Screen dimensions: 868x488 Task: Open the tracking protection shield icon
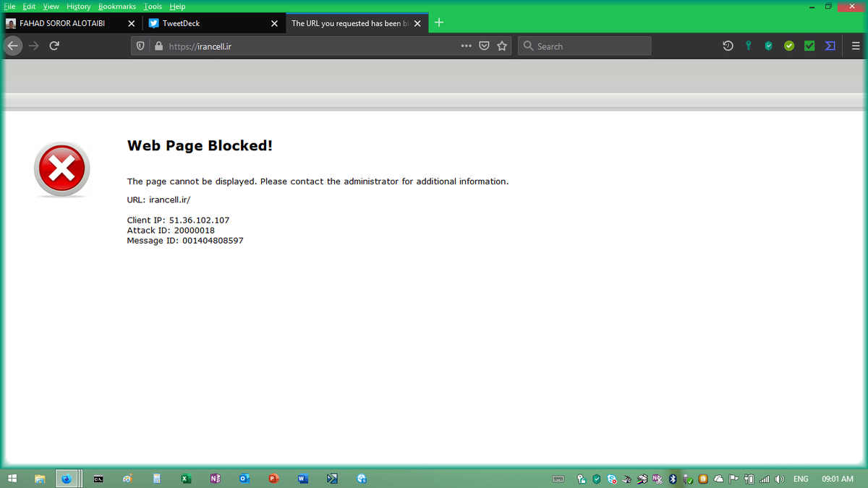point(140,46)
